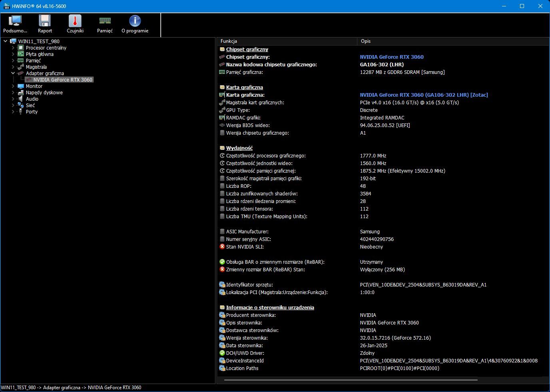Expand the Napędy dyskowe node arrow
This screenshot has height=392, width=550.
[x=13, y=92]
